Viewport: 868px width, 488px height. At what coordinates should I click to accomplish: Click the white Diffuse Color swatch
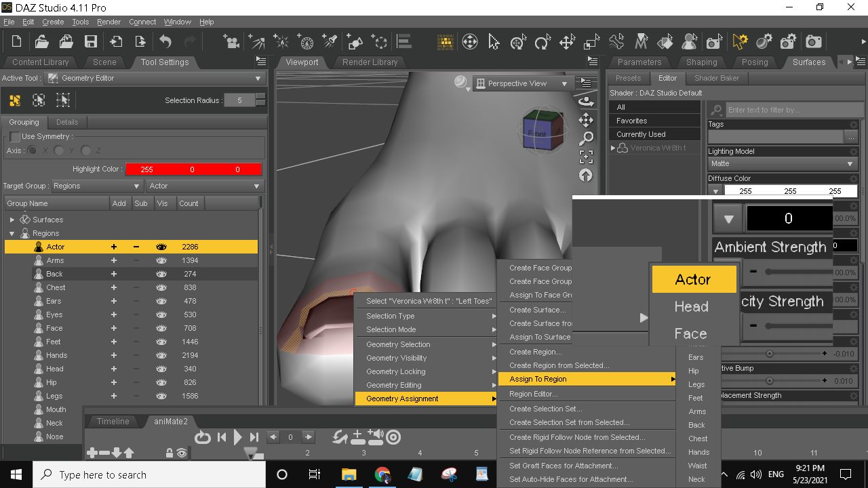[x=790, y=191]
